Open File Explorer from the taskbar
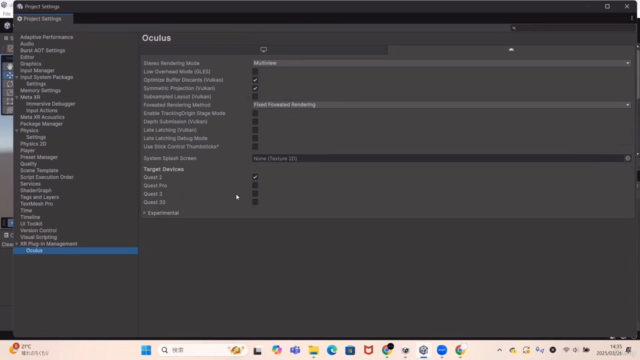 coord(313,350)
